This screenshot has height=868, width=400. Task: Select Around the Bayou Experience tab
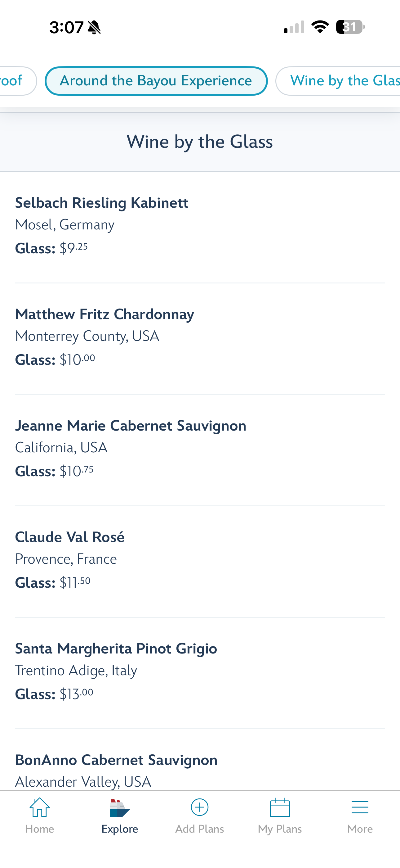(156, 81)
